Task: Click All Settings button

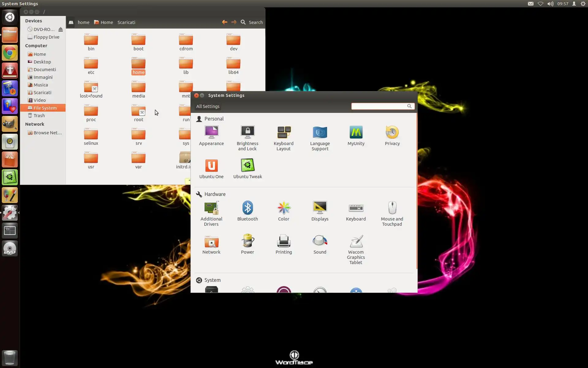Action: click(x=208, y=106)
